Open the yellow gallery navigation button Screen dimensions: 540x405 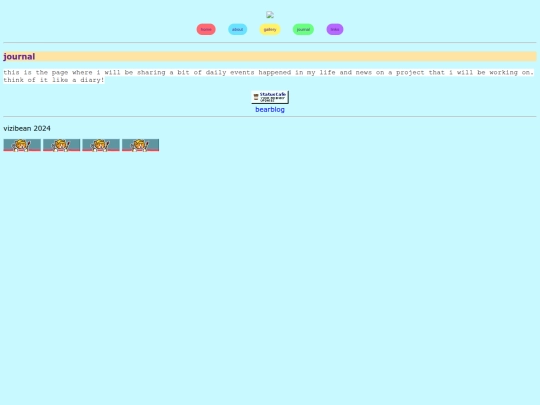(x=270, y=29)
